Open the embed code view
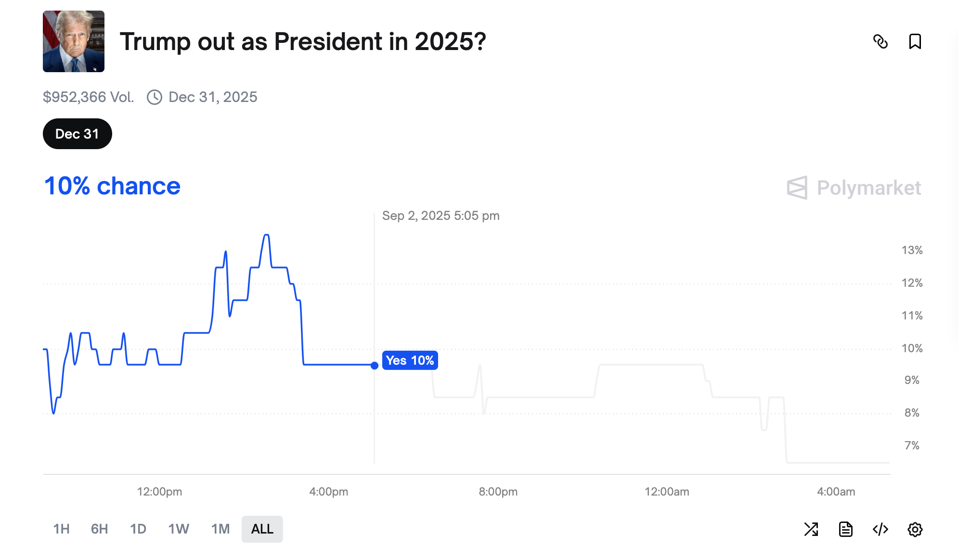This screenshot has height=560, width=958. [x=881, y=529]
